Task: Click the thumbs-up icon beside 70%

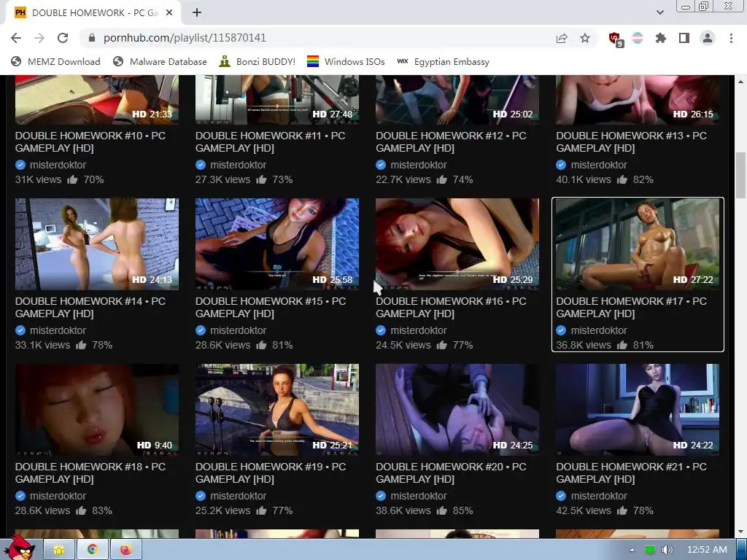Action: click(72, 179)
